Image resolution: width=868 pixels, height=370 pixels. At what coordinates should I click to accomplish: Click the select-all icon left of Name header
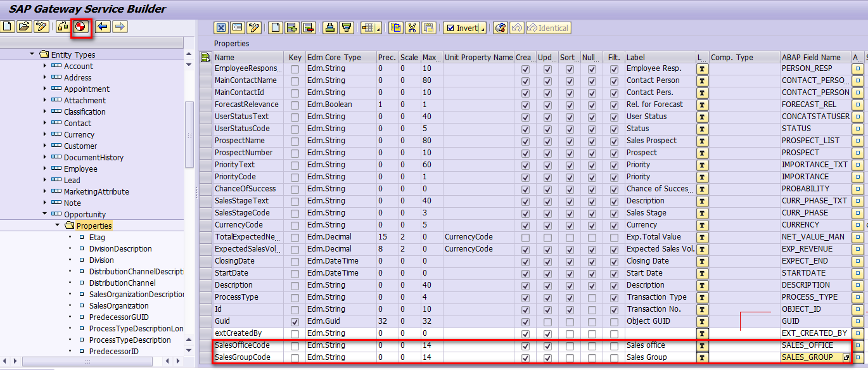(x=205, y=57)
